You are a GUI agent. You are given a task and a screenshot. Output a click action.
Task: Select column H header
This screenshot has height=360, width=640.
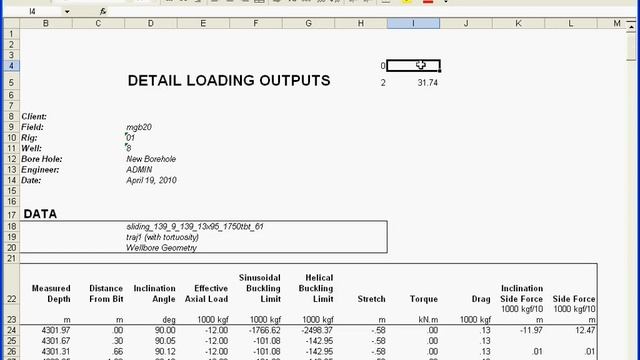[361, 24]
